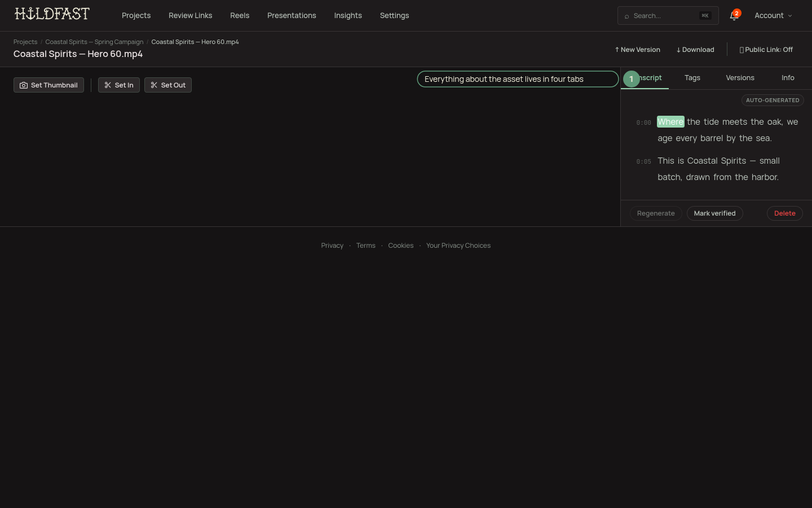812x508 pixels.
Task: Click the Delete transcript button
Action: click(784, 213)
